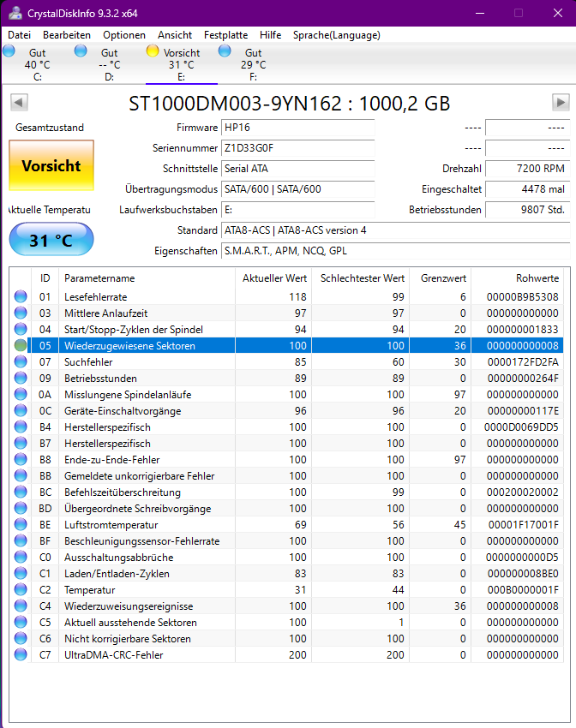Click the CrystalDiskInfo app icon in title bar
The height and width of the screenshot is (728, 576).
tap(15, 13)
